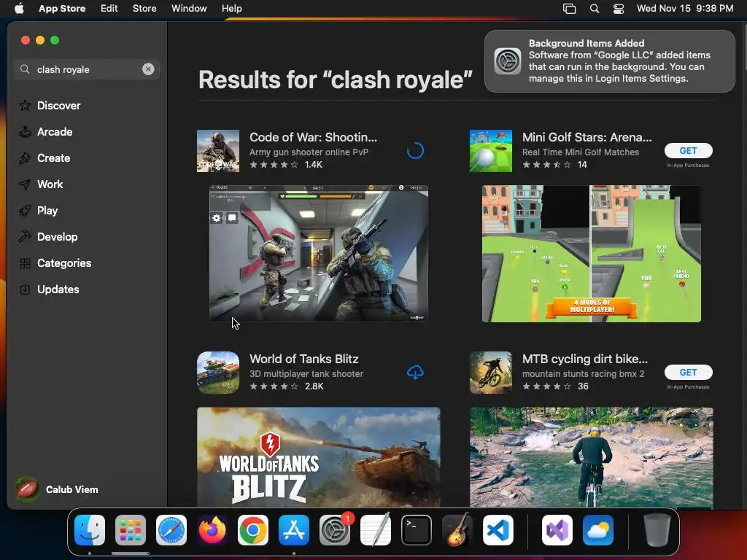Image resolution: width=747 pixels, height=560 pixels.
Task: Open TextEdit from the Dock
Action: 376,530
